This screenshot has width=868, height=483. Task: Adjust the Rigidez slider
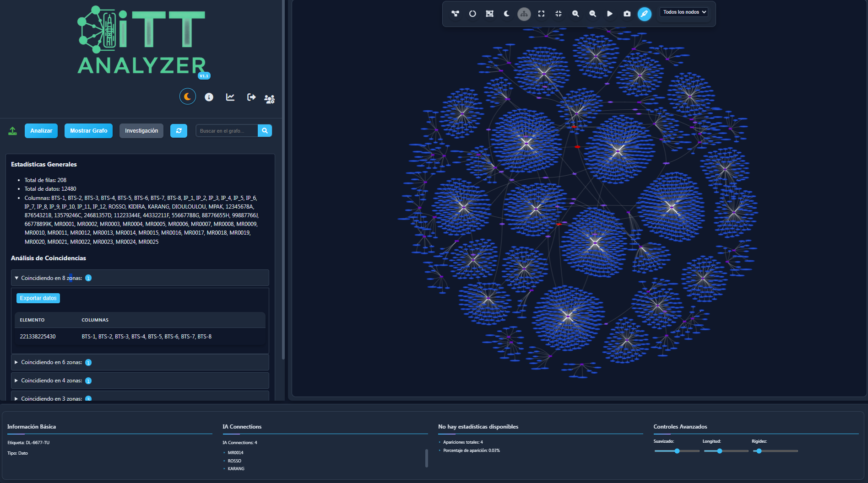click(x=775, y=451)
